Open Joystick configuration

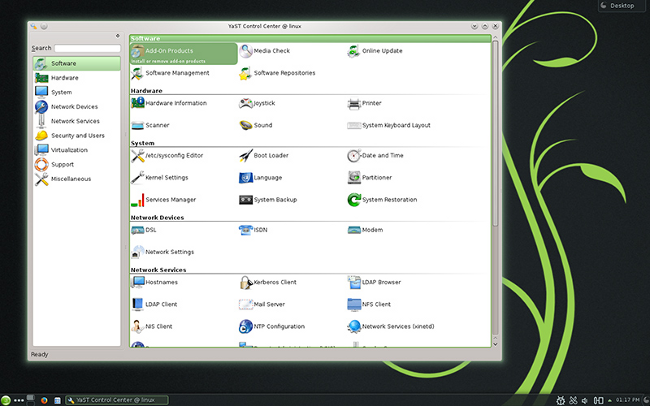click(x=257, y=103)
